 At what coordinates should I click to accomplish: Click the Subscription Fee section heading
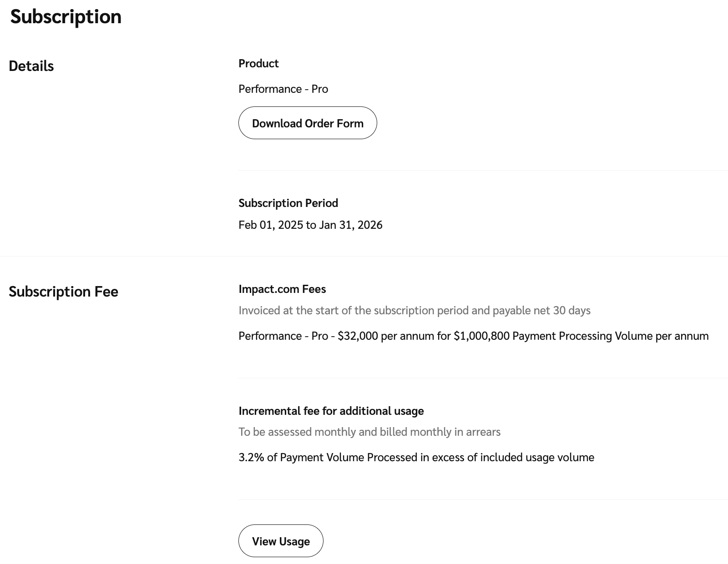[63, 292]
